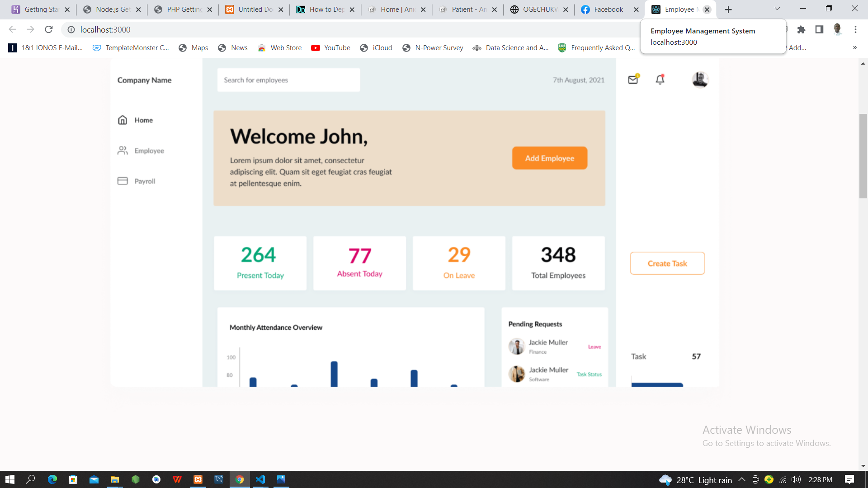868x488 pixels.
Task: Click the Add Employee button
Action: pos(550,158)
